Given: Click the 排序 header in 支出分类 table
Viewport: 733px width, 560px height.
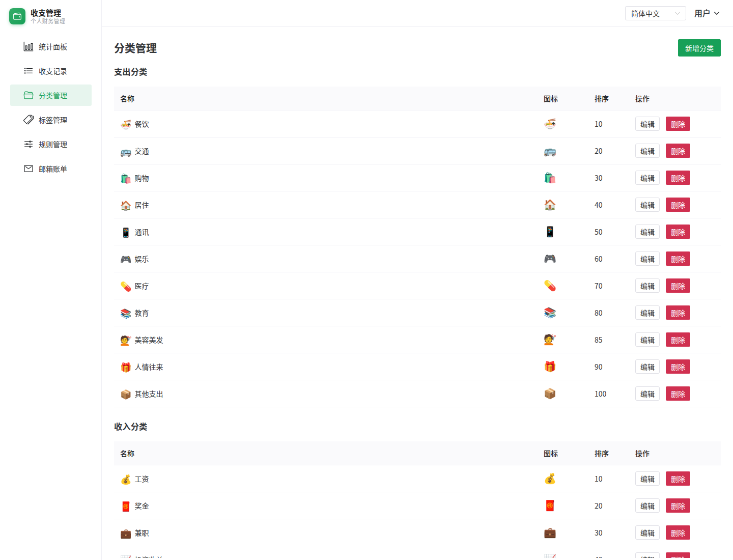Looking at the screenshot, I should point(602,99).
